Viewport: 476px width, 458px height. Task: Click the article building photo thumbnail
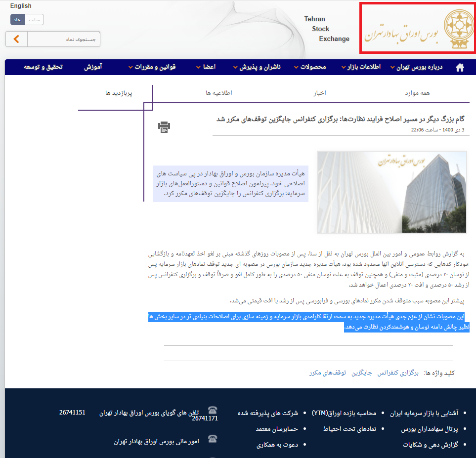(391, 192)
